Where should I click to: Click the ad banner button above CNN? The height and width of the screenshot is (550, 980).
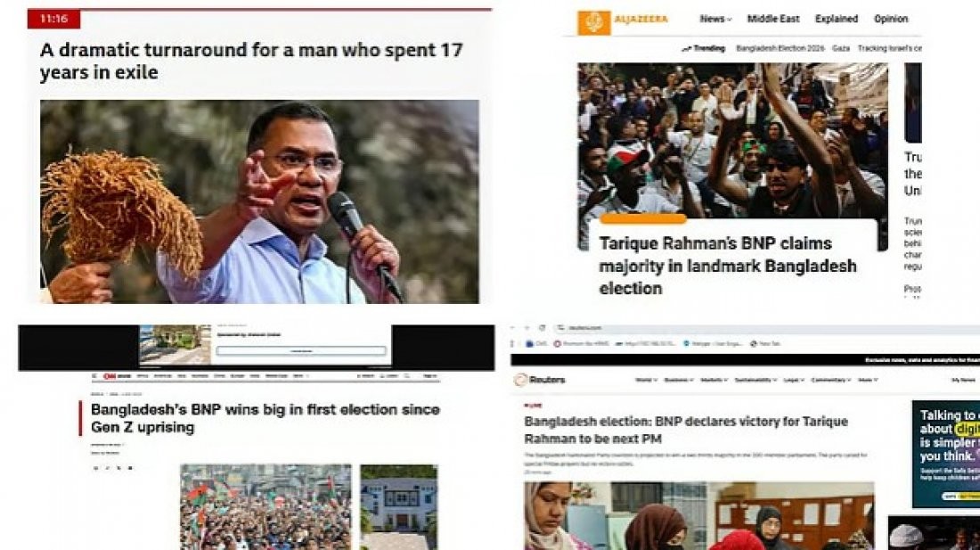301,350
